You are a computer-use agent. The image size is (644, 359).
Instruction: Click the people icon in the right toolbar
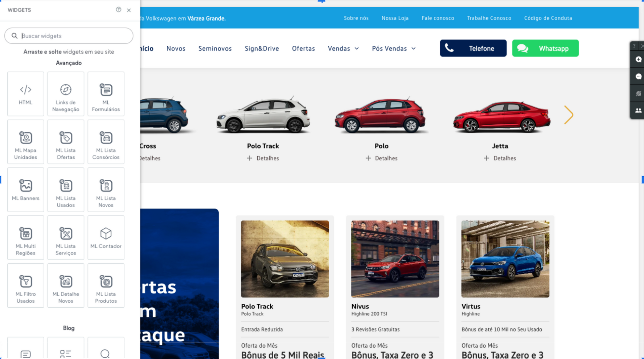(638, 110)
